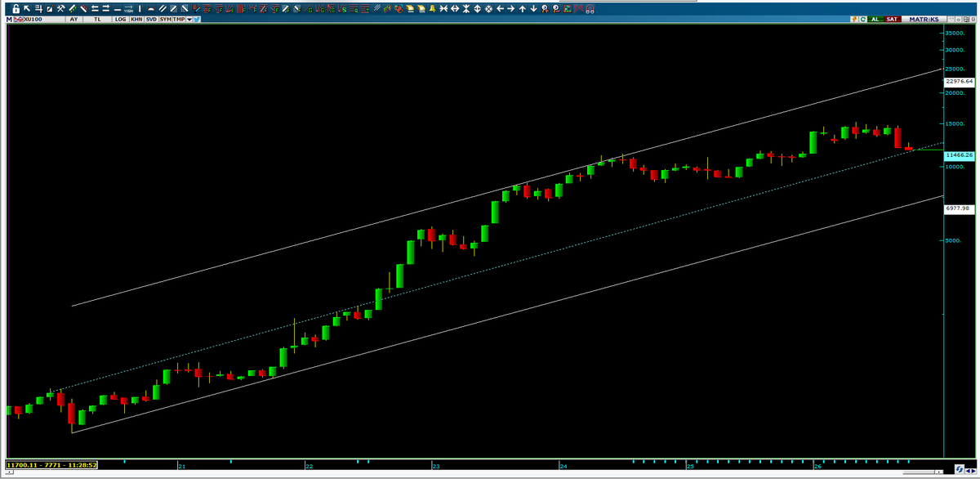Viewport: 980px width, 479px height.
Task: Toggle the padlock lock icon
Action: [x=16, y=9]
